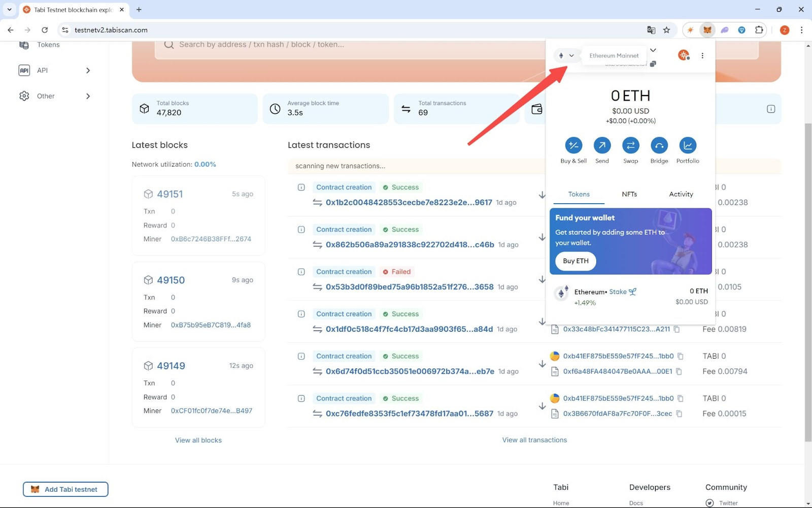Go back to the previous page
The height and width of the screenshot is (508, 812).
pos(11,30)
